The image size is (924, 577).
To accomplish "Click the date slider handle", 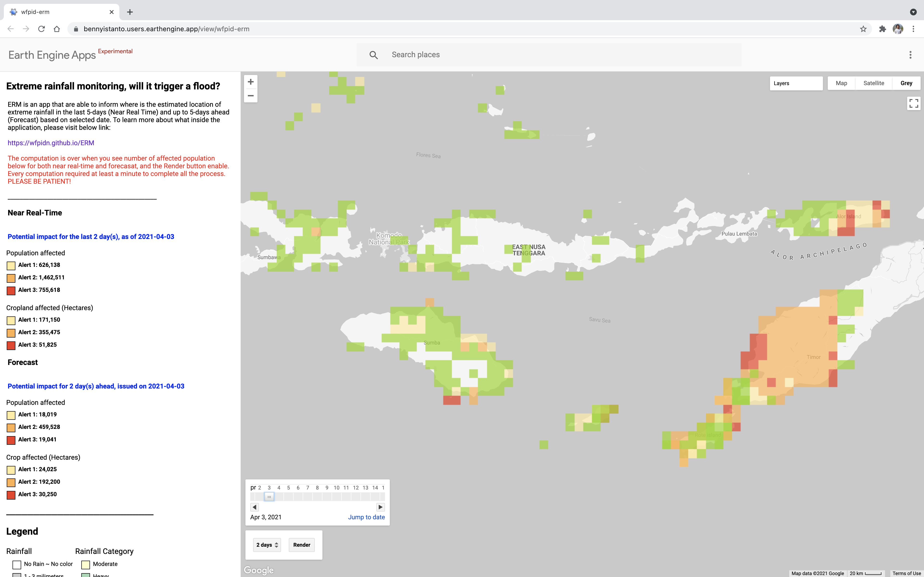I will 269,496.
